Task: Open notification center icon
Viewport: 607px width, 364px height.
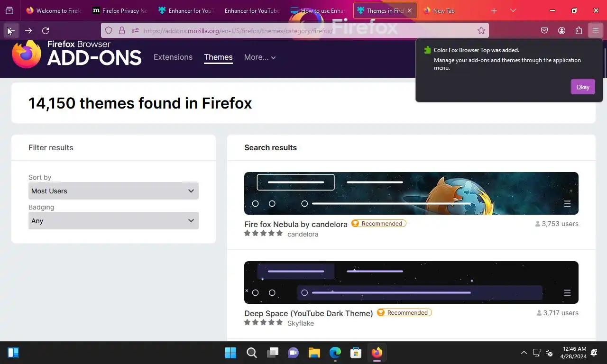Action: point(594,353)
